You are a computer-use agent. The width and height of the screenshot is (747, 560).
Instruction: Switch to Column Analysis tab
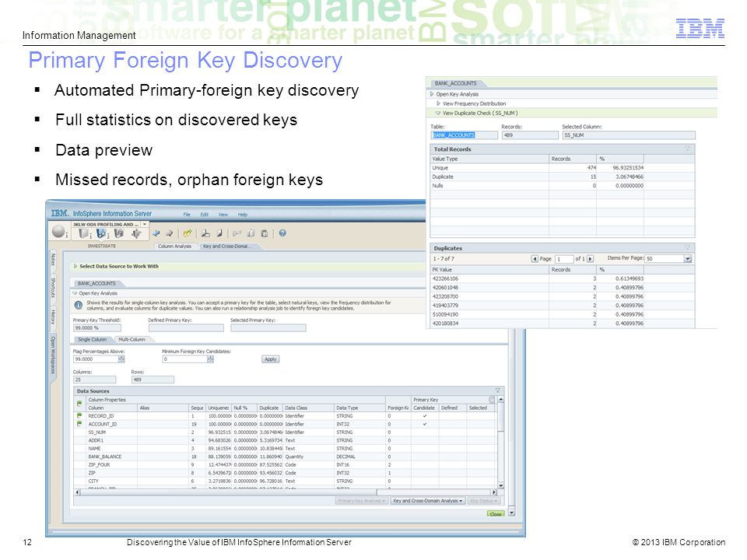[x=174, y=247]
